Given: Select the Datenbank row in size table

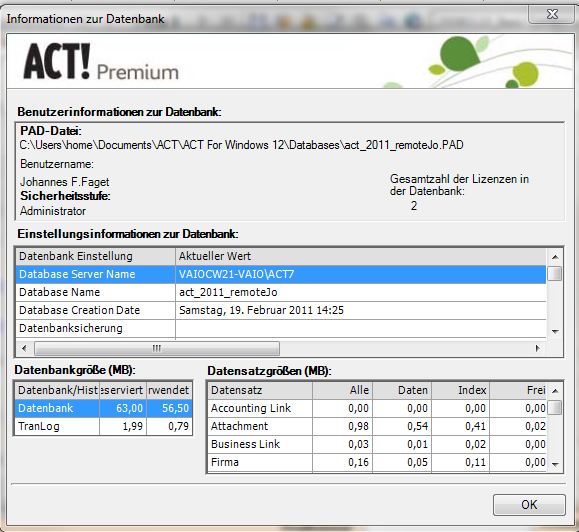Looking at the screenshot, I should (x=103, y=408).
